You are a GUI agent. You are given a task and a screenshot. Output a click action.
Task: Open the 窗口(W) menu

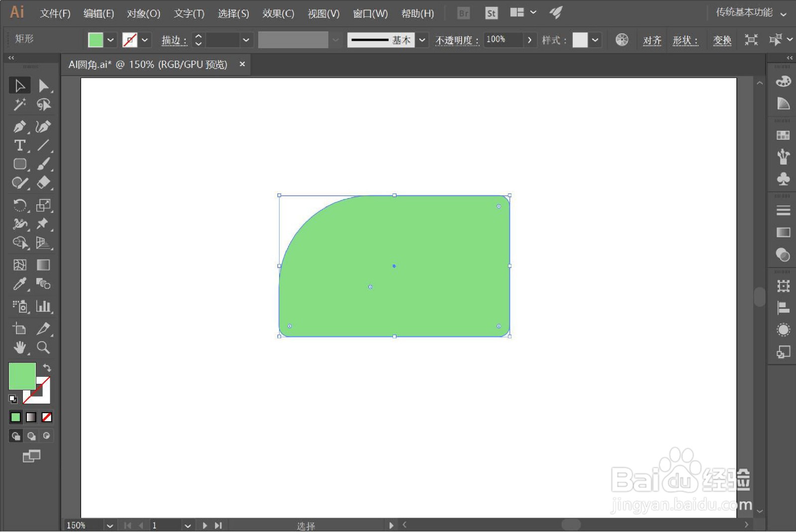tap(370, 13)
